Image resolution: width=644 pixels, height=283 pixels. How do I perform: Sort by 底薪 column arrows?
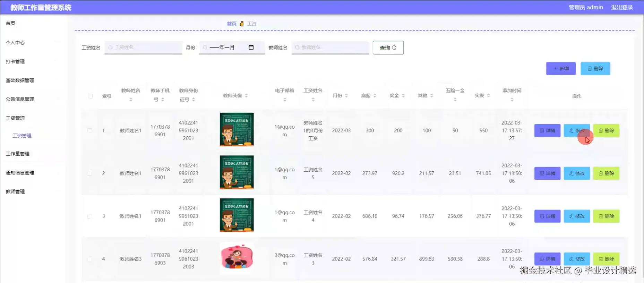(375, 95)
